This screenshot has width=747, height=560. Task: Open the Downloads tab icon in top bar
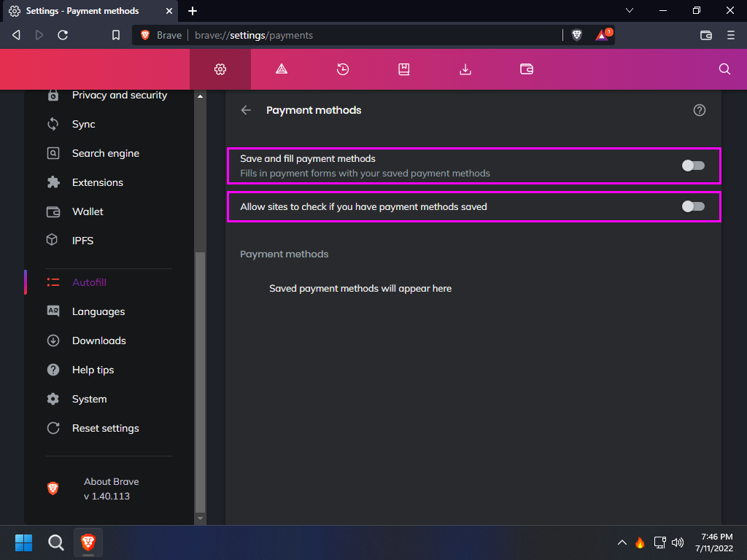coord(465,69)
